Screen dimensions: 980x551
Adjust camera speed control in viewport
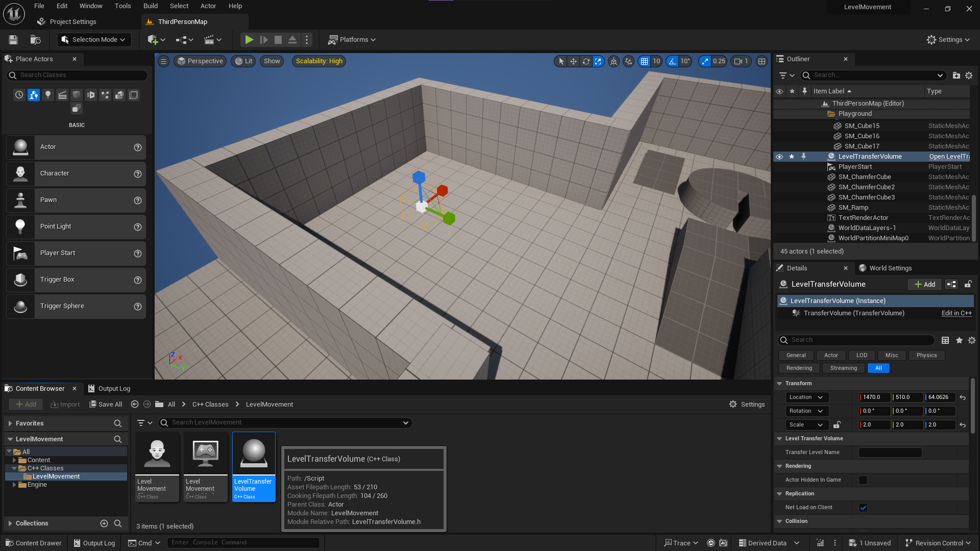click(741, 61)
